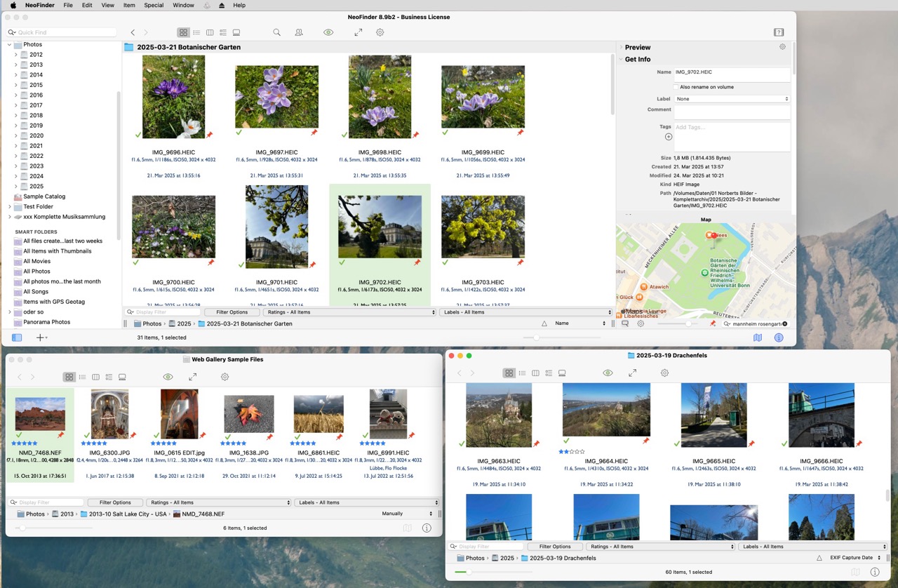Toggle the green eye icon in main toolbar
Image resolution: width=898 pixels, height=588 pixels.
click(328, 32)
